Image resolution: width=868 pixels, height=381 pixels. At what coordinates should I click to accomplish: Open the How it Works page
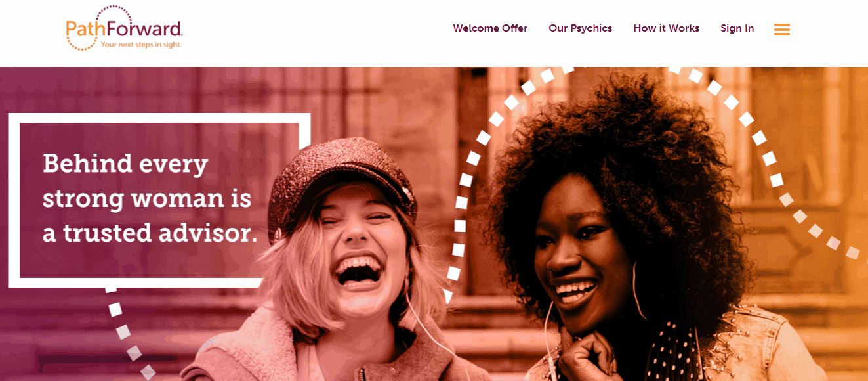pos(666,28)
